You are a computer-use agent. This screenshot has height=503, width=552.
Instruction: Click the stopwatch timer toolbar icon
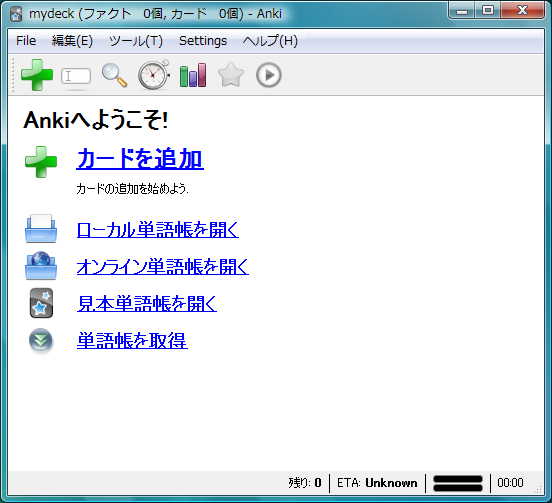pos(154,75)
